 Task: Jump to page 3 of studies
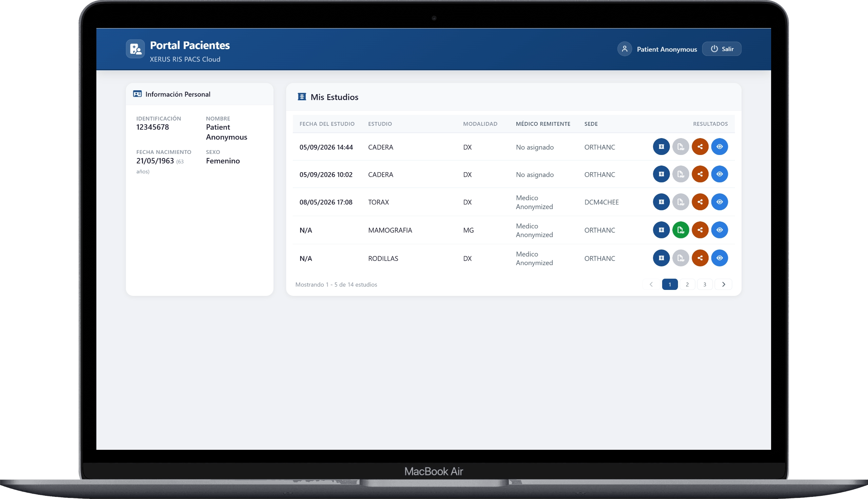point(705,285)
